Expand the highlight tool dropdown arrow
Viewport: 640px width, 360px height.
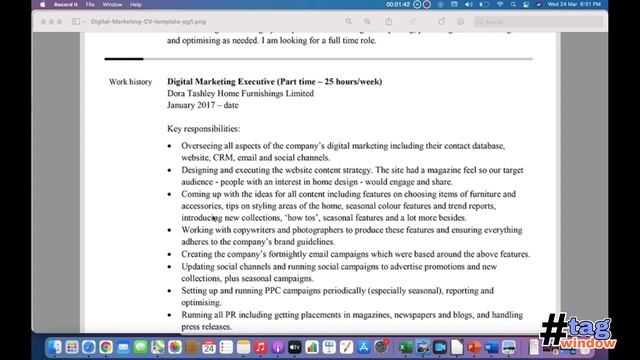pyautogui.click(x=426, y=22)
